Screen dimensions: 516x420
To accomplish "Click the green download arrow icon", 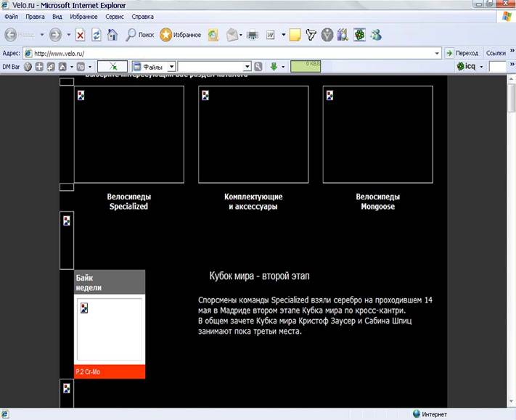I will click(274, 67).
